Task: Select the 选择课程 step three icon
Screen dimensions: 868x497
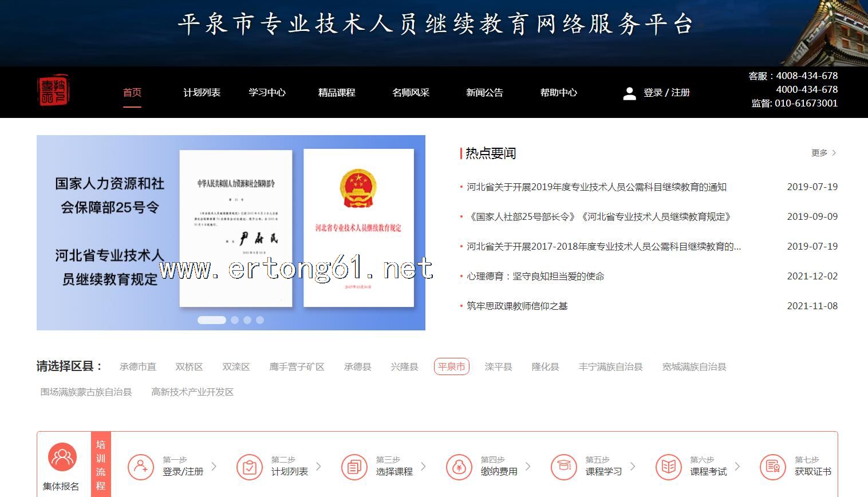Action: pyautogui.click(x=354, y=467)
